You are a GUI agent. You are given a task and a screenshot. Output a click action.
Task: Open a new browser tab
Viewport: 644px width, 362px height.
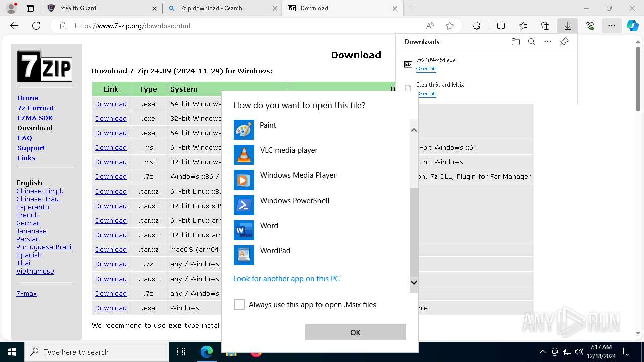pyautogui.click(x=412, y=8)
